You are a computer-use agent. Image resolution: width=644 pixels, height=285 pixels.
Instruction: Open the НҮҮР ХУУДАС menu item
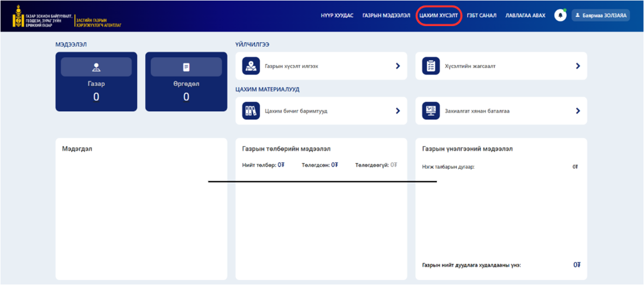(337, 16)
